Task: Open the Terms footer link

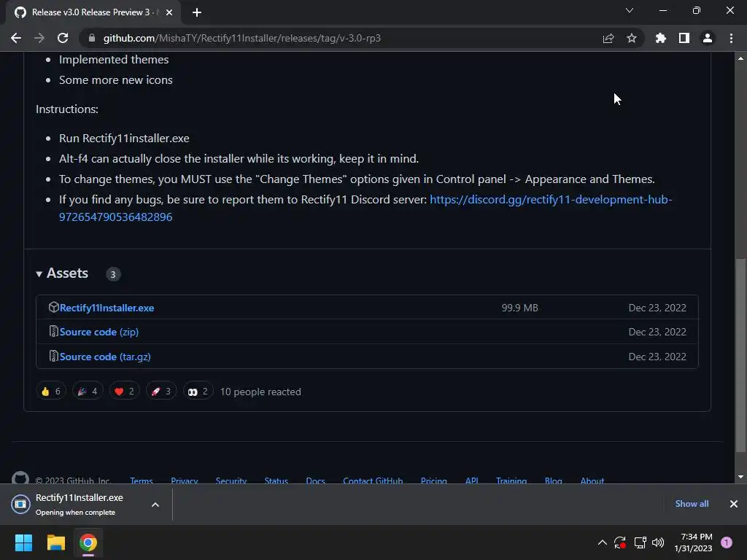Action: pyautogui.click(x=142, y=480)
